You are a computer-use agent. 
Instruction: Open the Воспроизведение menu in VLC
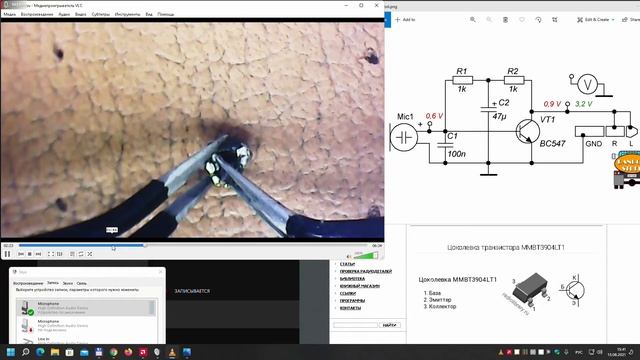(x=37, y=14)
